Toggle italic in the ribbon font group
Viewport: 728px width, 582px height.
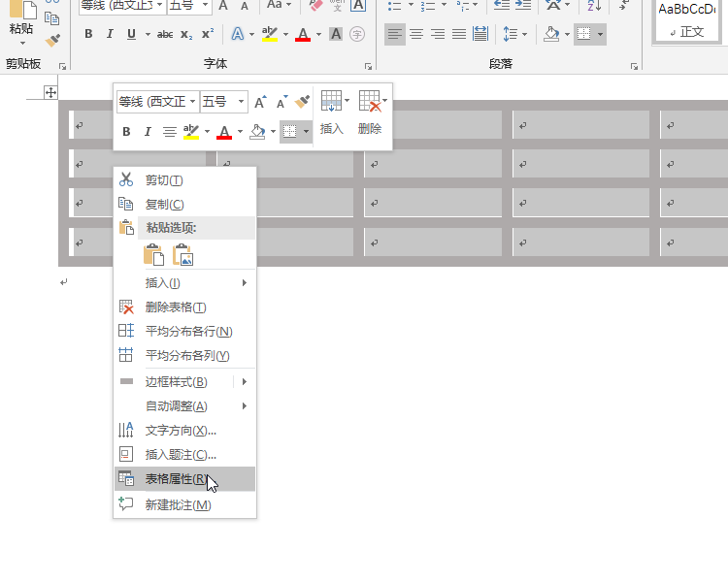[110, 34]
